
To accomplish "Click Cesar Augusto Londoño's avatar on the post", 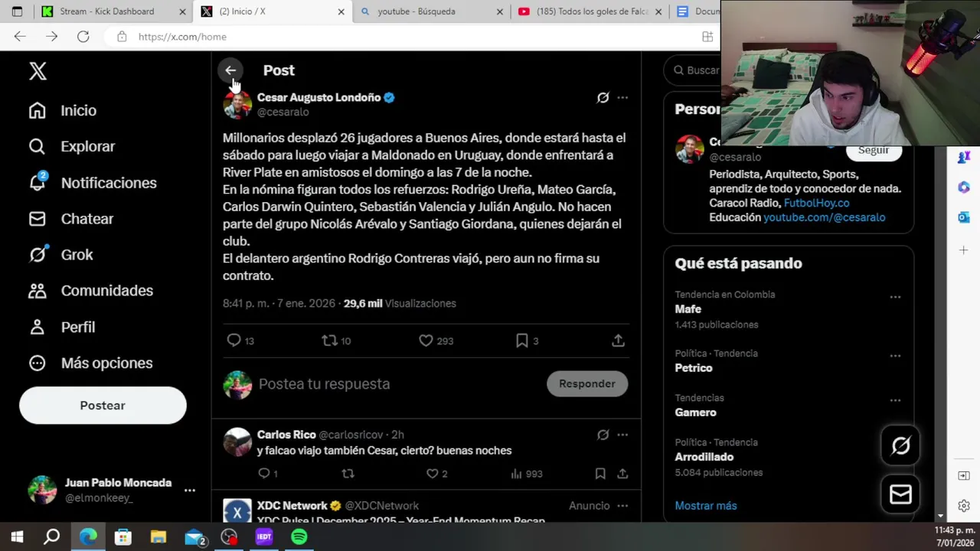I will click(237, 104).
